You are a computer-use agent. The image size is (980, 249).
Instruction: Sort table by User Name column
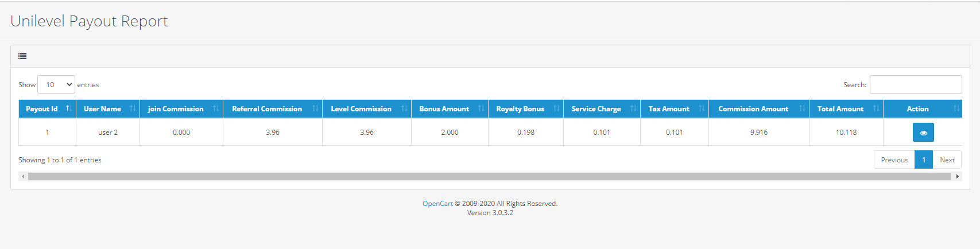pyautogui.click(x=107, y=109)
